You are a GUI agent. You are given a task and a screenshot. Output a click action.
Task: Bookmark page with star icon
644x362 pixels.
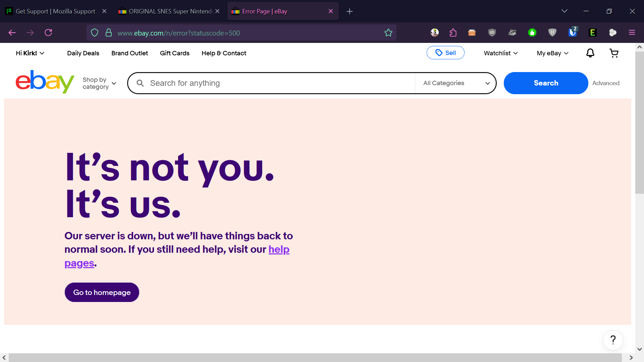(388, 33)
